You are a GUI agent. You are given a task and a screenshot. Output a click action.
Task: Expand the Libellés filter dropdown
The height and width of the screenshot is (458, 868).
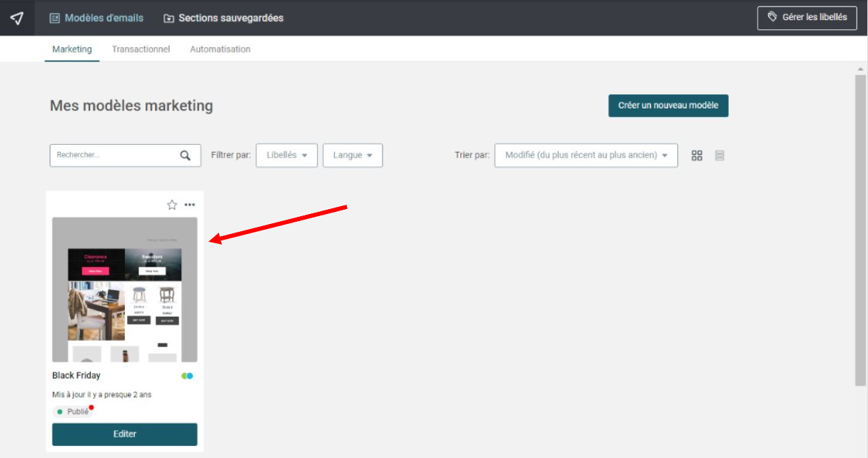point(286,156)
